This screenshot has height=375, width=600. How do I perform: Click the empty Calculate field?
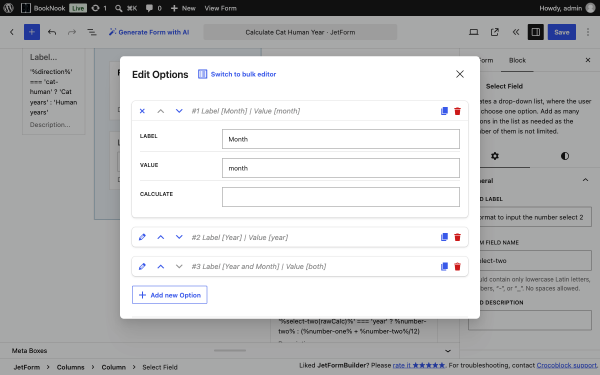pos(341,197)
